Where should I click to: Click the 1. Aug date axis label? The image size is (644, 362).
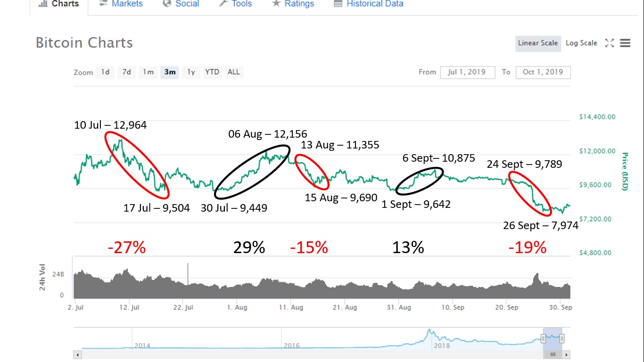point(237,307)
